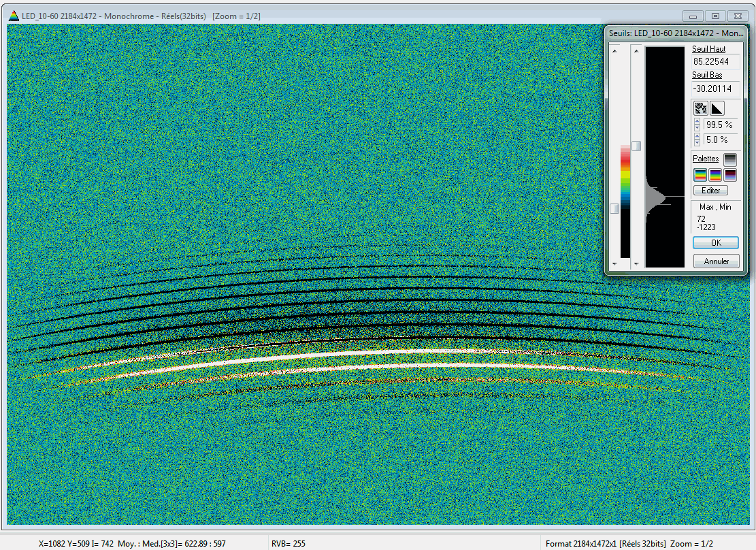Click the up arrow of the low threshold slider
756x550 pixels.
point(614,50)
